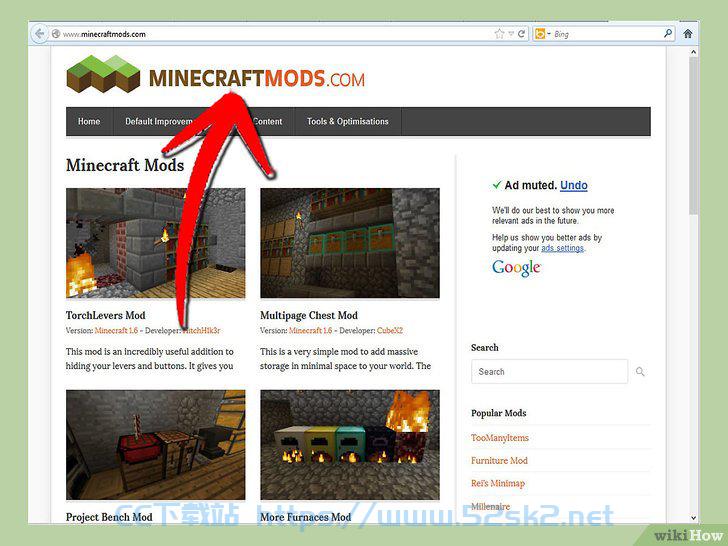
Task: Click Minecraft 1.6 link under TorchLevers Mod
Action: pyautogui.click(x=116, y=331)
